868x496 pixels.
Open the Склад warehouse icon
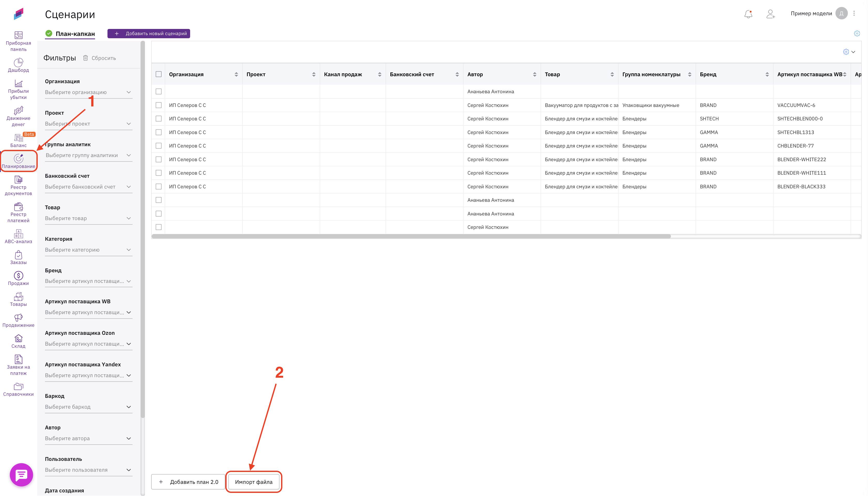pyautogui.click(x=18, y=339)
